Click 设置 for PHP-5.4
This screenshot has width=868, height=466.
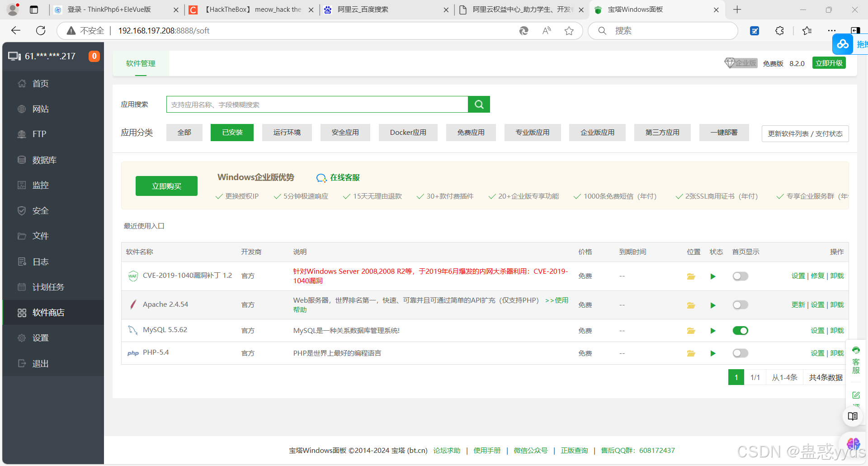817,353
